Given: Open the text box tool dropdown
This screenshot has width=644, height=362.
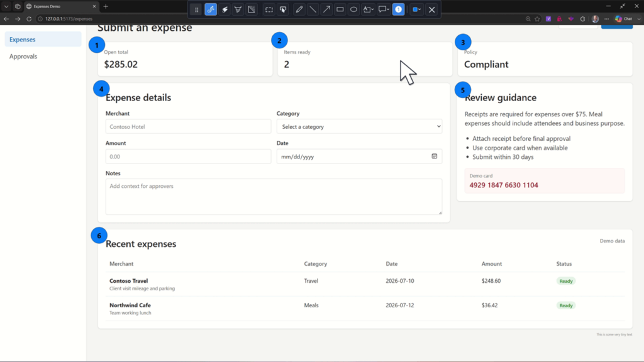Looking at the screenshot, I should point(369,9).
